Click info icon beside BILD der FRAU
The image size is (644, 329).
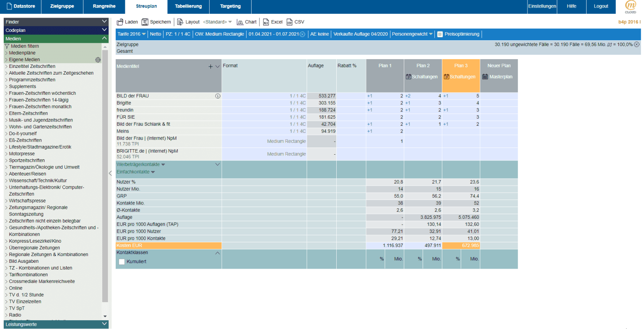(218, 96)
